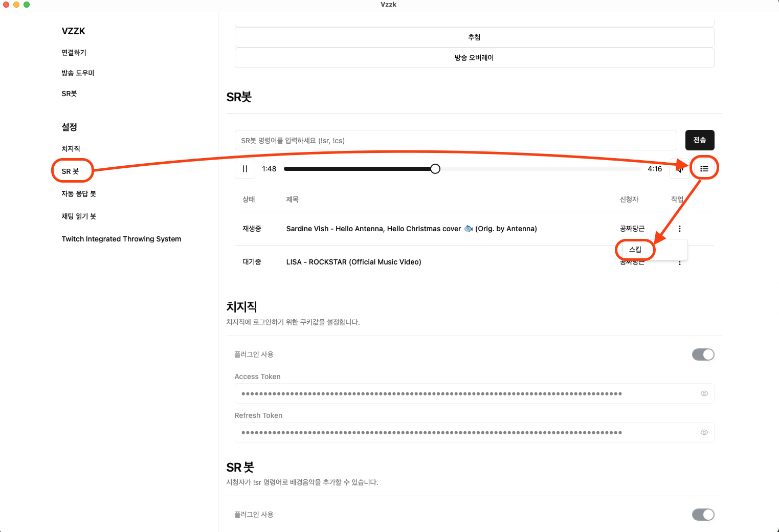Click the macOS green fullscreen window button
779x532 pixels.
(x=27, y=5)
